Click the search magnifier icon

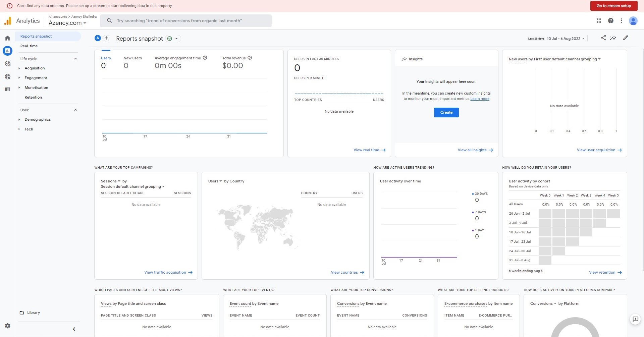click(109, 21)
